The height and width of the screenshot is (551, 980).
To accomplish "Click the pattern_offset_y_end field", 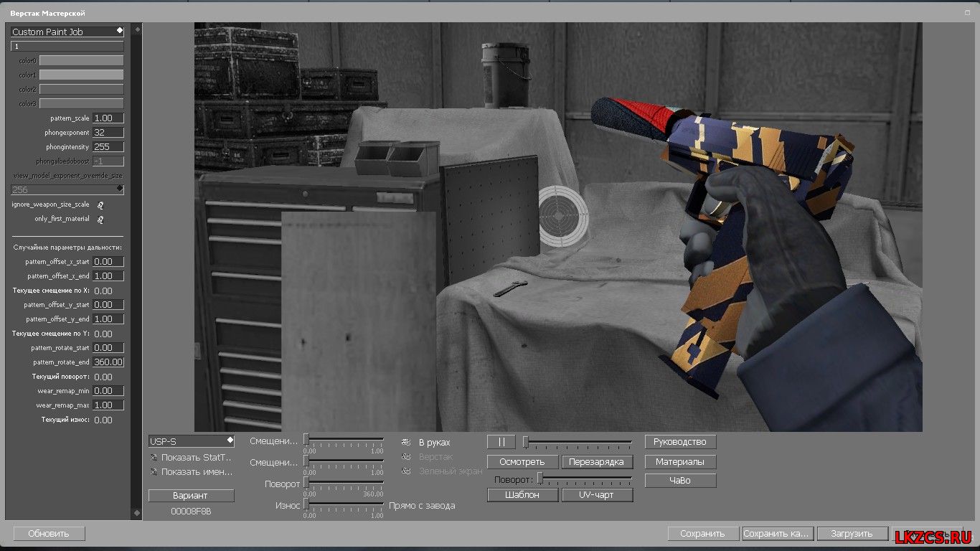I will click(108, 319).
